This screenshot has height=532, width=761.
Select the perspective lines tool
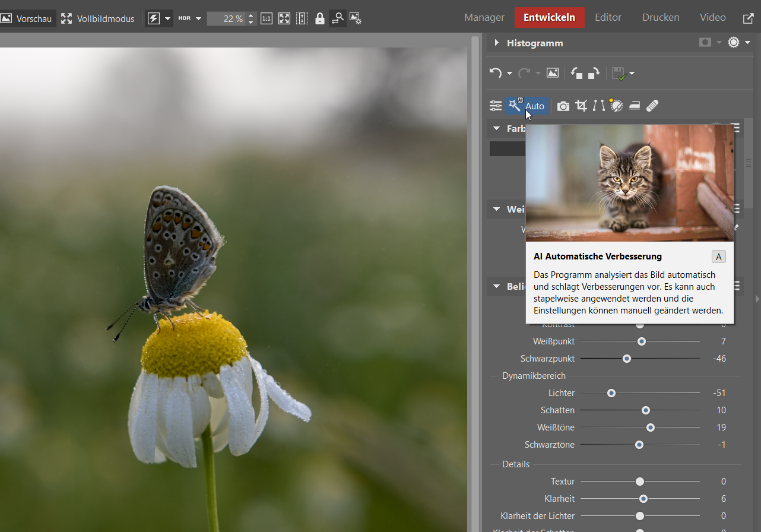[598, 106]
